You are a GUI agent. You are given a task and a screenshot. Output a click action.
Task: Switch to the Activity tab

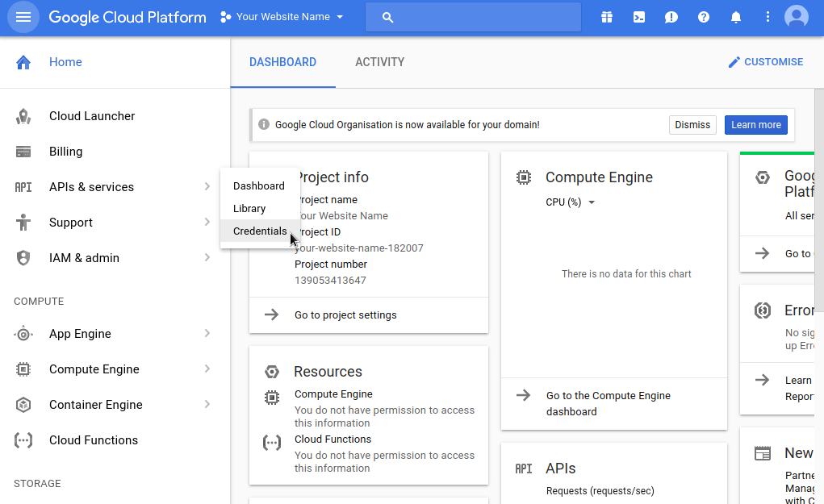point(380,62)
